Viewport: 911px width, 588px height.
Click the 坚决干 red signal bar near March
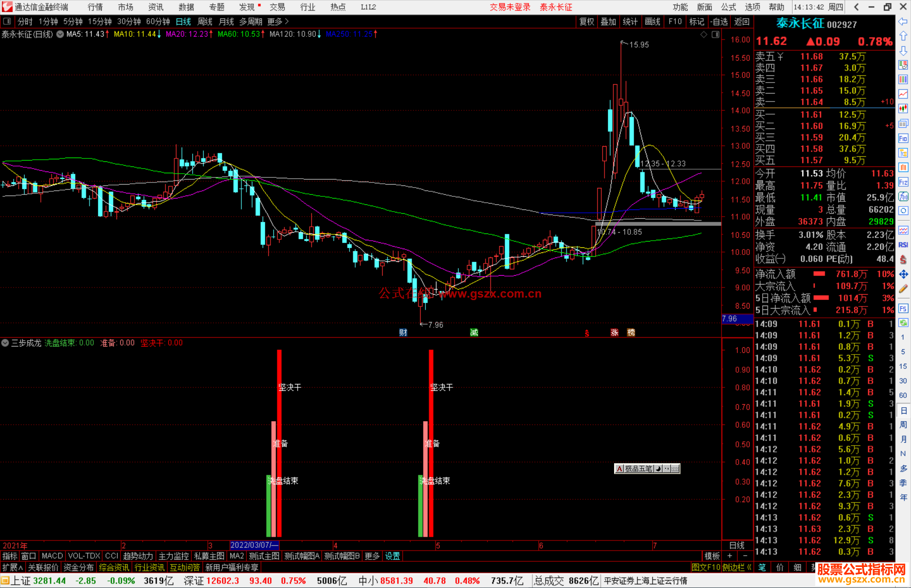(279, 443)
